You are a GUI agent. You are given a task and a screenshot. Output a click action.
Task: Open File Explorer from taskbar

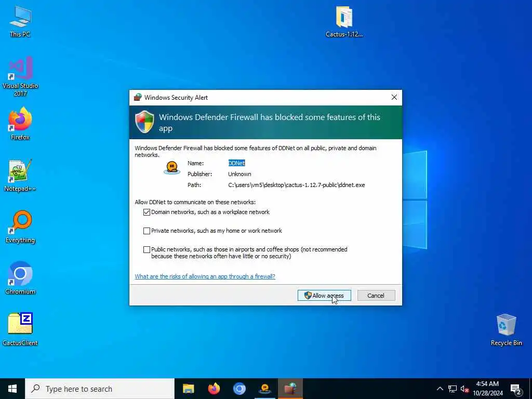tap(188, 389)
